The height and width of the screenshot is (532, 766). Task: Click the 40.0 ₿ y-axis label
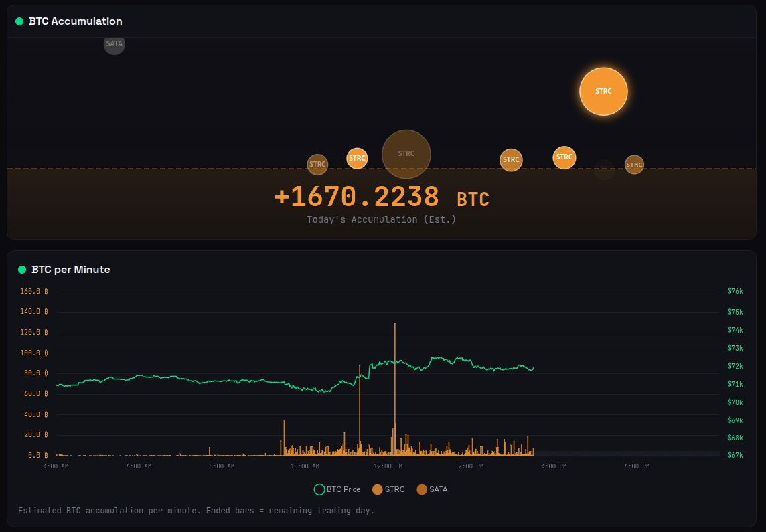35,414
